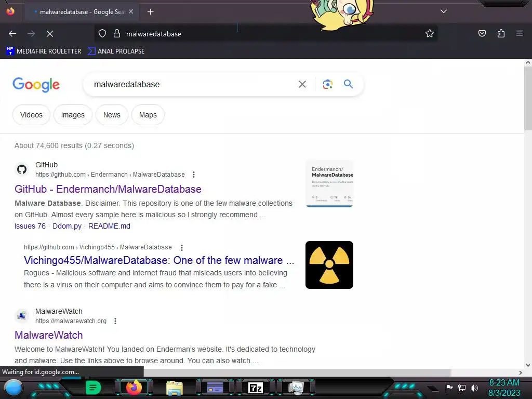Open Vichingo455/MalwareDatabase result link

tap(159, 260)
